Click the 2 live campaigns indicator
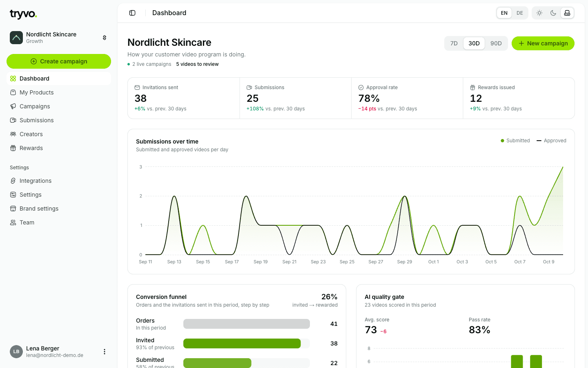The width and height of the screenshot is (588, 368). click(149, 64)
